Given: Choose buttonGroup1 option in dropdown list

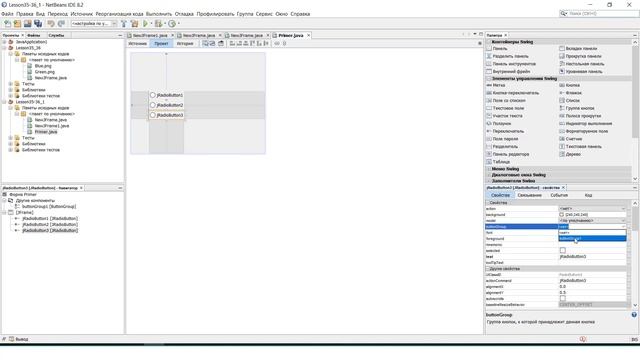Looking at the screenshot, I should pos(592,238).
